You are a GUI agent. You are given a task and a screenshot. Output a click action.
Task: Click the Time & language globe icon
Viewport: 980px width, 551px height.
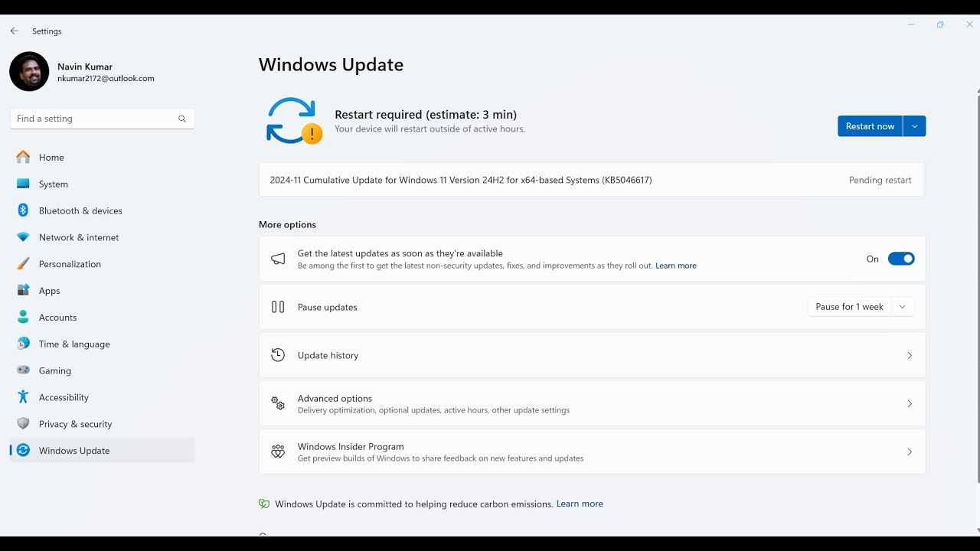click(x=23, y=344)
